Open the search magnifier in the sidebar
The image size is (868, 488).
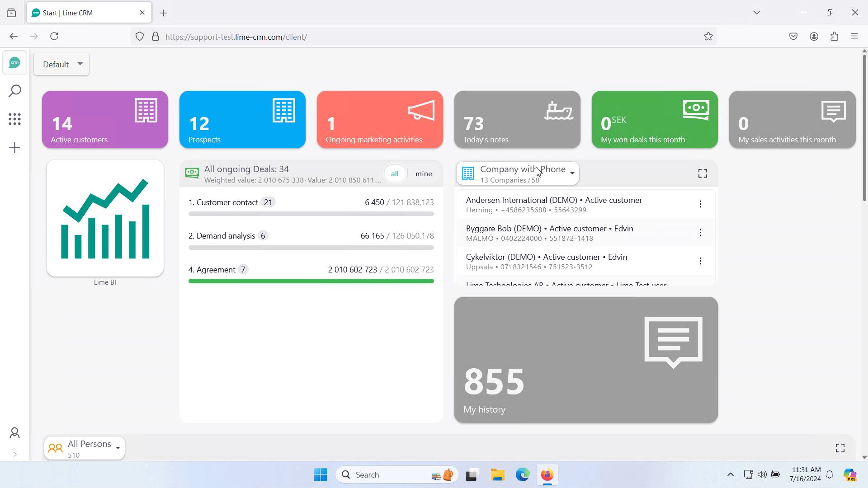pos(15,91)
